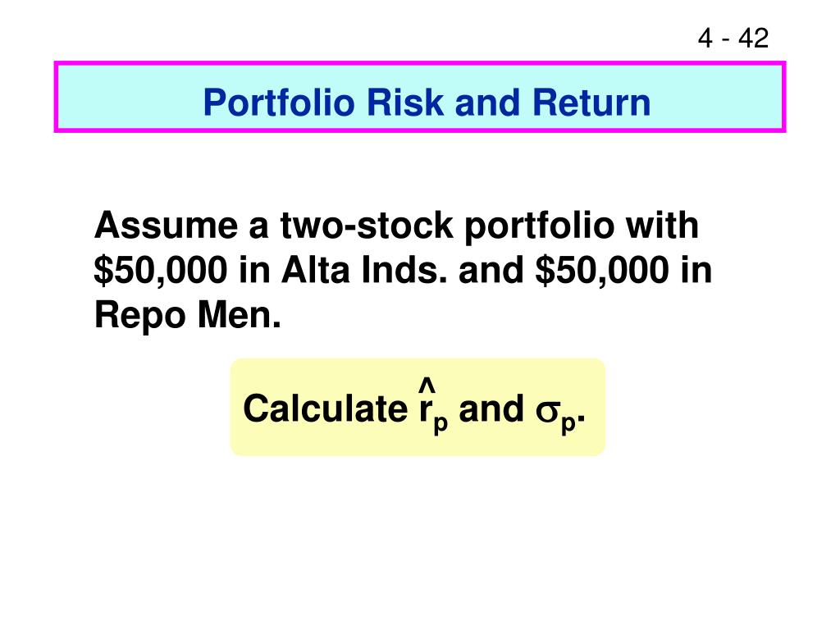The image size is (840, 630).
Task: Select the word Portfolio in the title
Action: [x=279, y=103]
